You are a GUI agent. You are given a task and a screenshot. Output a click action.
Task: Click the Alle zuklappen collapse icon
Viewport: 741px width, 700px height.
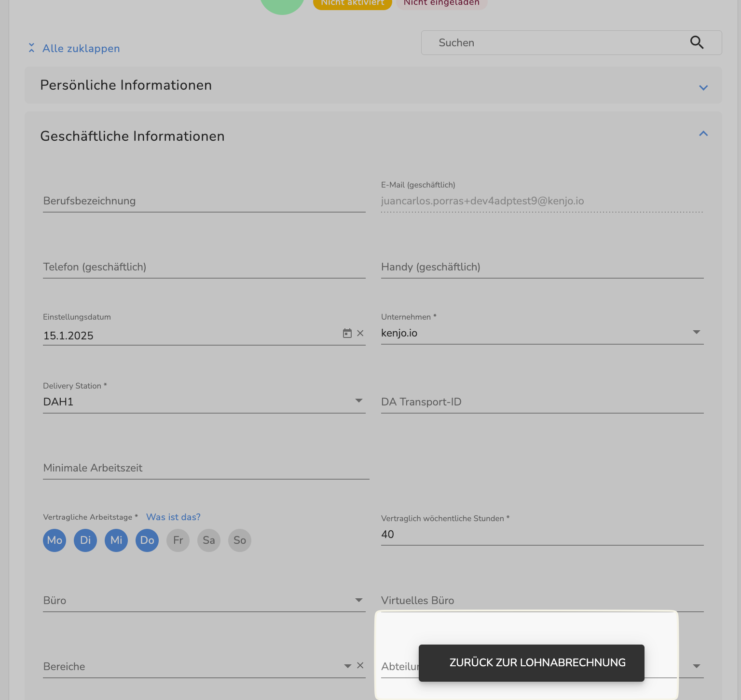click(31, 48)
